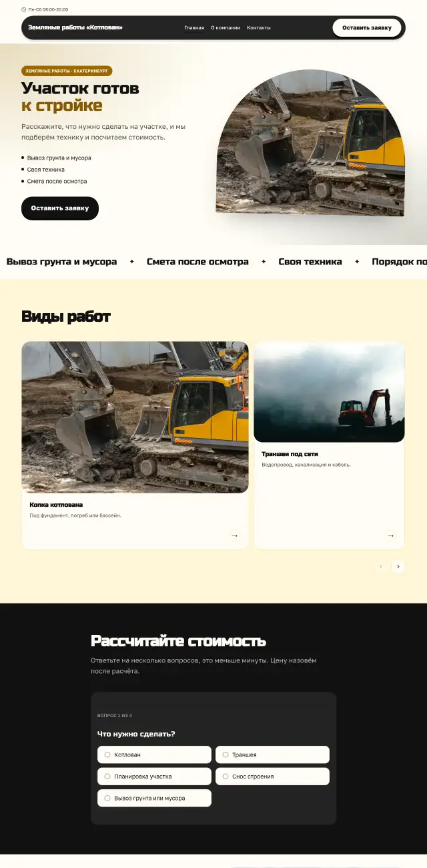The height and width of the screenshot is (868, 427).
Task: Click Смета после осмотра in ticker
Action: pyautogui.click(x=197, y=262)
